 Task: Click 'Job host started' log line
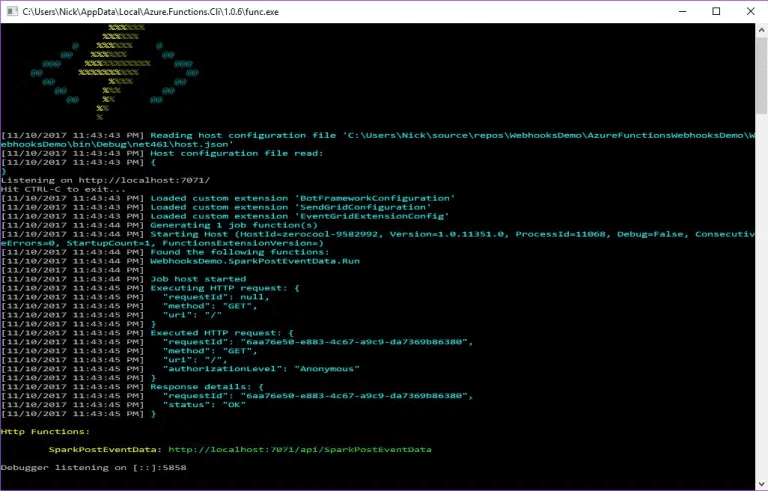198,279
